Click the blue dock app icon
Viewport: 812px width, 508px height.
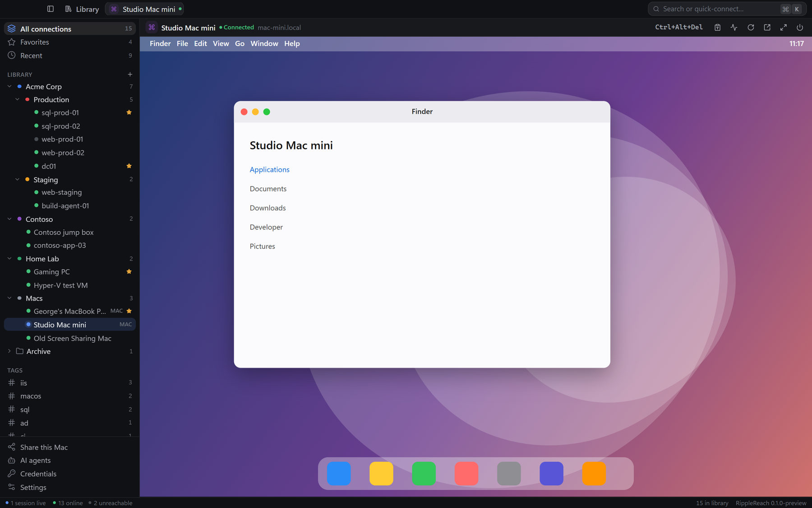coord(339,474)
